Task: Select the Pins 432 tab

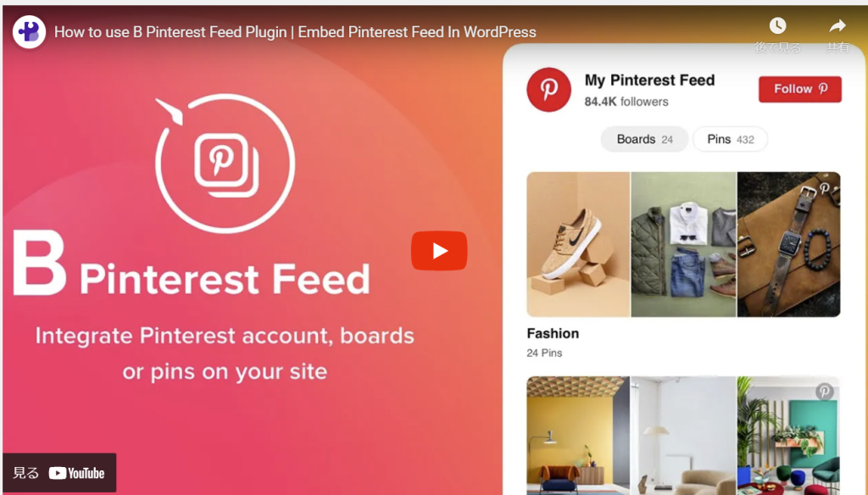Action: click(730, 139)
